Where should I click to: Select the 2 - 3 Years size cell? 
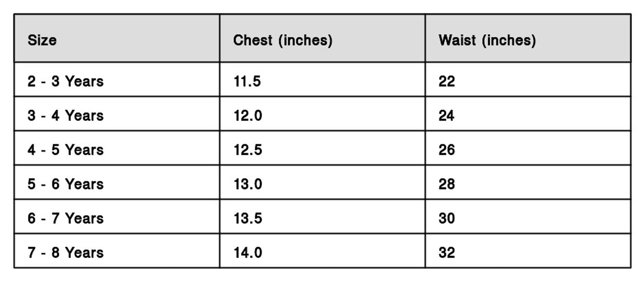(66, 81)
